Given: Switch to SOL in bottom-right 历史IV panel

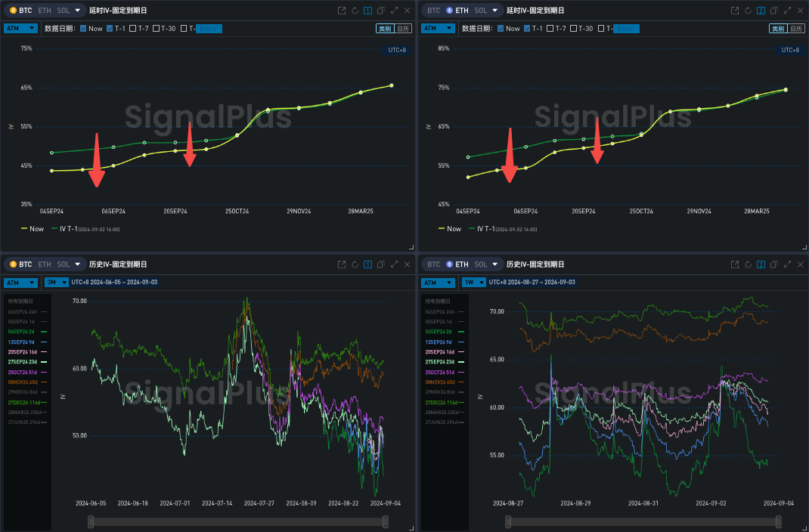Looking at the screenshot, I should point(482,264).
